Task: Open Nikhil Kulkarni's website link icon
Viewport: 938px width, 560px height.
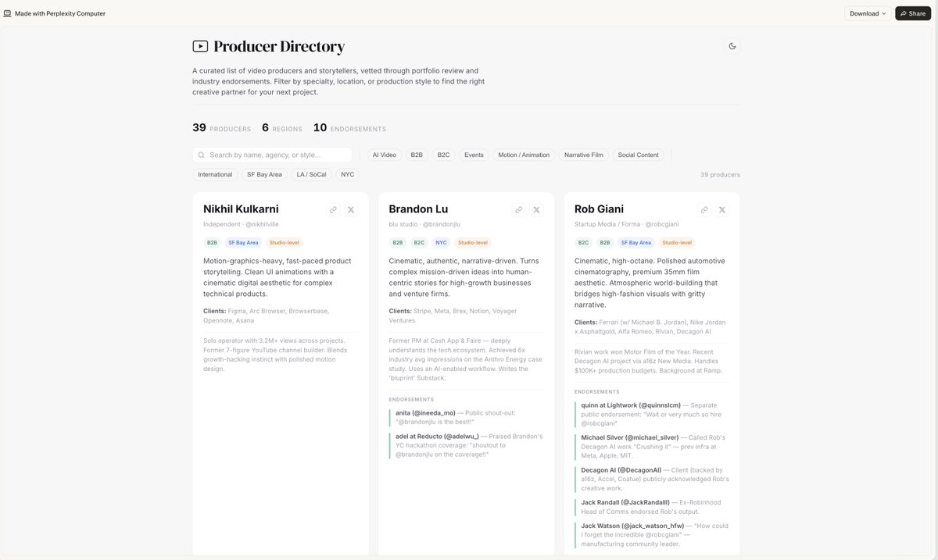Action: (x=333, y=209)
